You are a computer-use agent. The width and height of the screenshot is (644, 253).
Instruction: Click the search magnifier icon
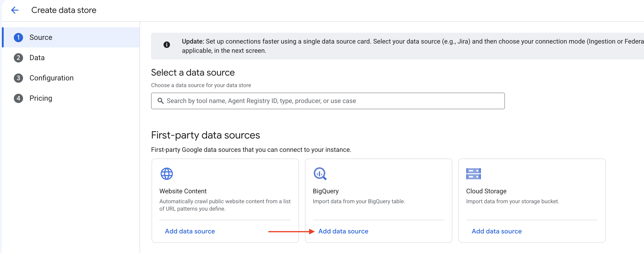point(161,101)
